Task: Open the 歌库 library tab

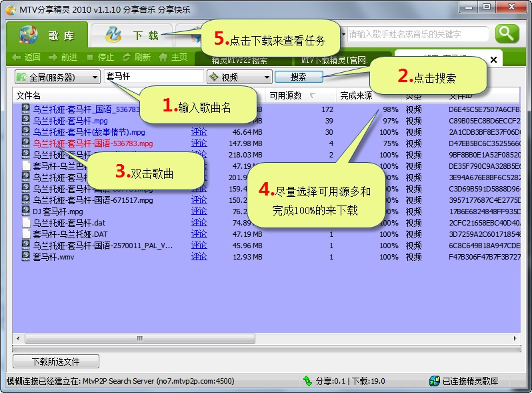Action: [x=47, y=35]
